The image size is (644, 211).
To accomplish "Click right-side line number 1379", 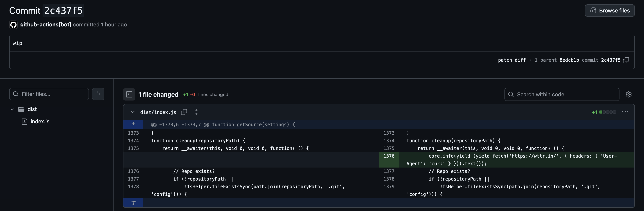I will click(389, 186).
